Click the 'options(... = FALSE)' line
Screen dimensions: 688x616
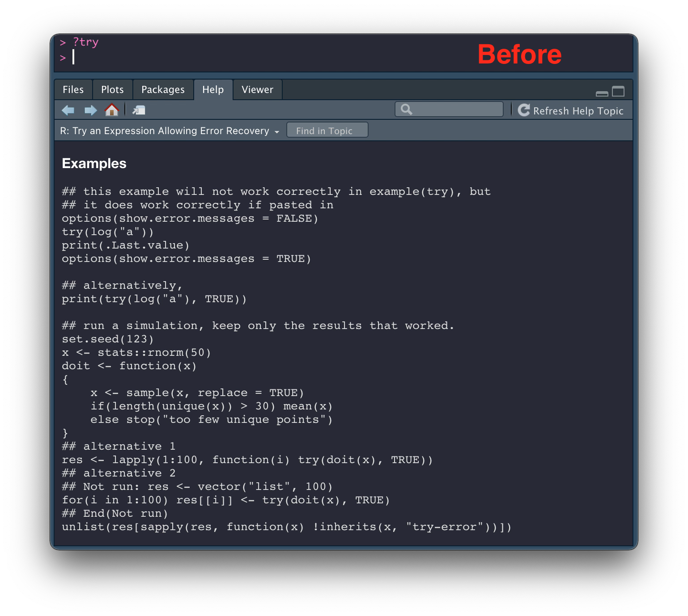[x=190, y=219]
